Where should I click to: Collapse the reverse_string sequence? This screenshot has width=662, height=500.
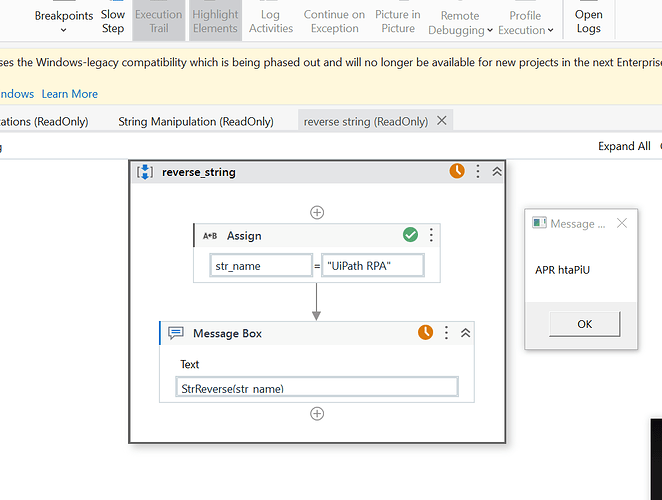coord(497,171)
